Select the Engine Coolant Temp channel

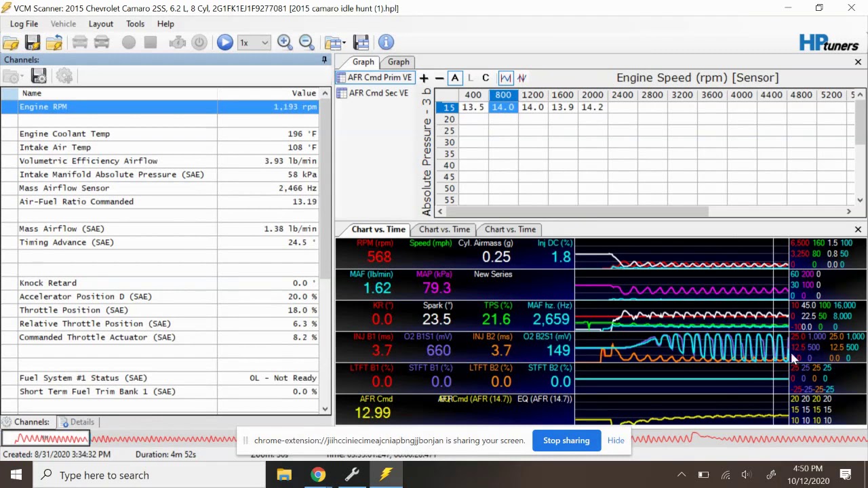coord(160,134)
